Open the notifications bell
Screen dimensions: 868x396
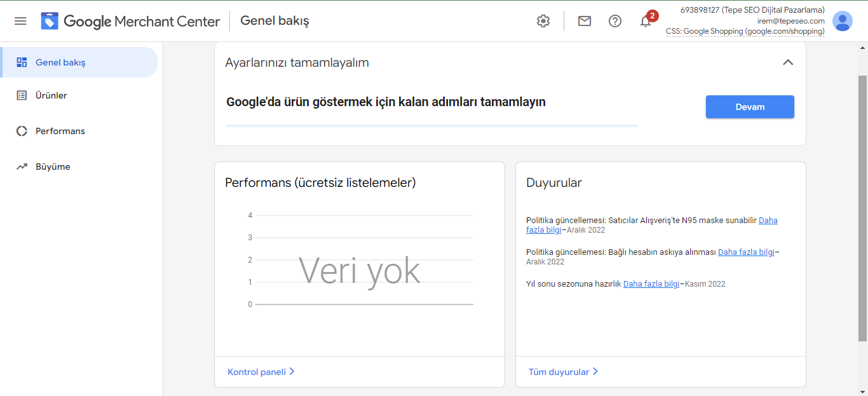pos(646,22)
